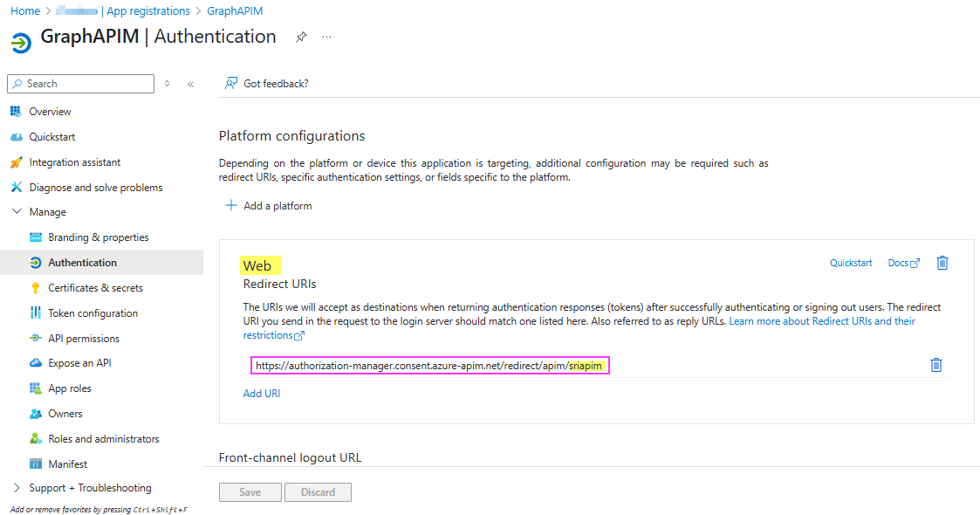Click the Overview icon in the sidebar
This screenshot has width=980, height=515.
17,111
